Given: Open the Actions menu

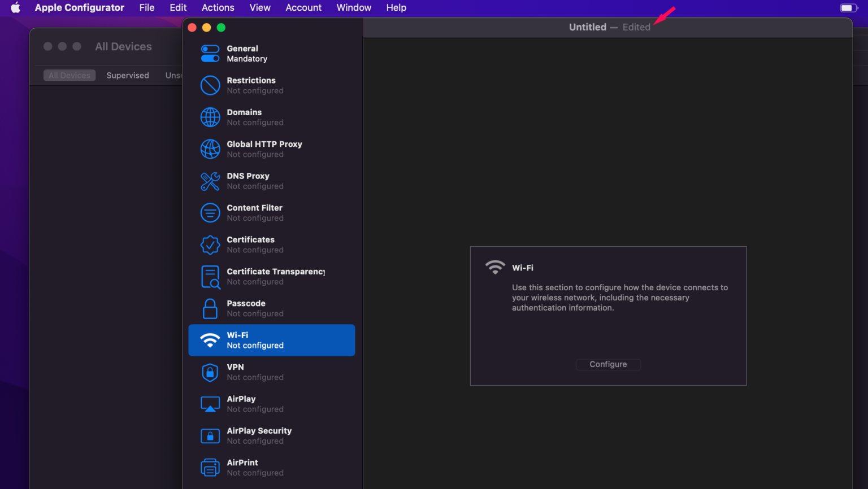Looking at the screenshot, I should [x=218, y=8].
